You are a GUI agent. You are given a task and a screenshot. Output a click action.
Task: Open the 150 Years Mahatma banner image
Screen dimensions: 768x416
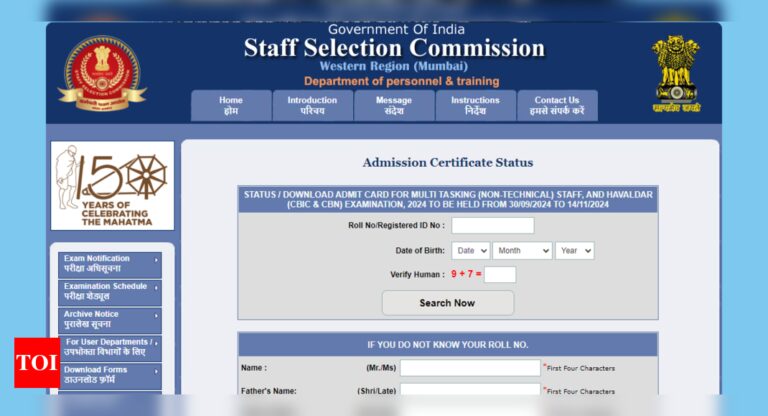pos(112,186)
